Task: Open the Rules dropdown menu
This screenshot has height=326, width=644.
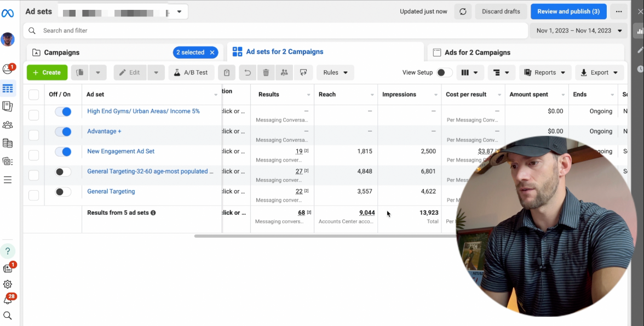Action: (x=335, y=72)
